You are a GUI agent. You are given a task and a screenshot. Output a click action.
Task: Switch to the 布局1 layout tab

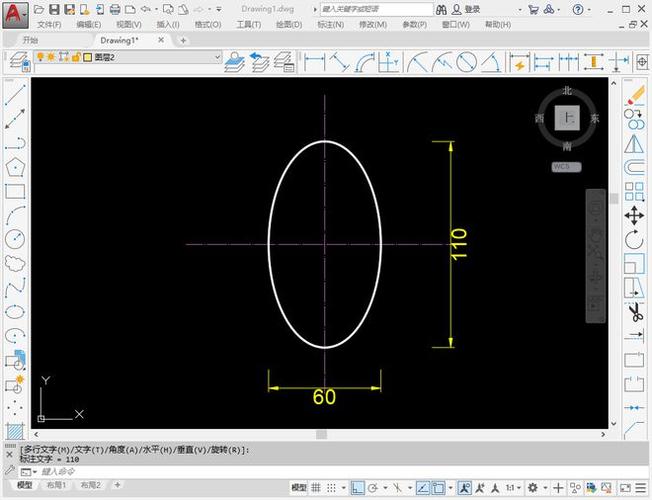coord(59,485)
